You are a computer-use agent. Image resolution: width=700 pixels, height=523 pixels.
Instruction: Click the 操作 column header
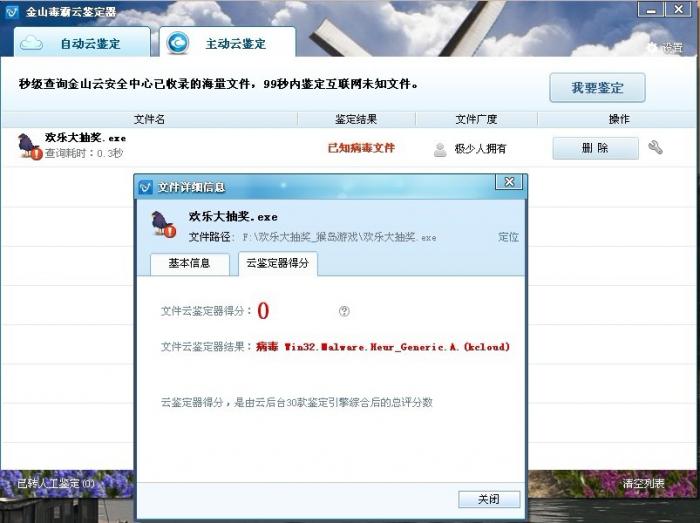click(619, 119)
